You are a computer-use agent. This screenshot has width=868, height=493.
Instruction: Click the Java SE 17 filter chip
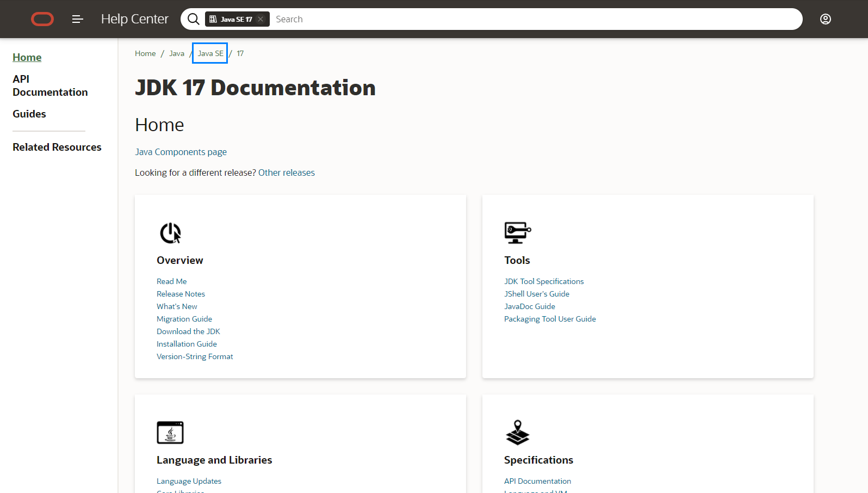(x=237, y=19)
